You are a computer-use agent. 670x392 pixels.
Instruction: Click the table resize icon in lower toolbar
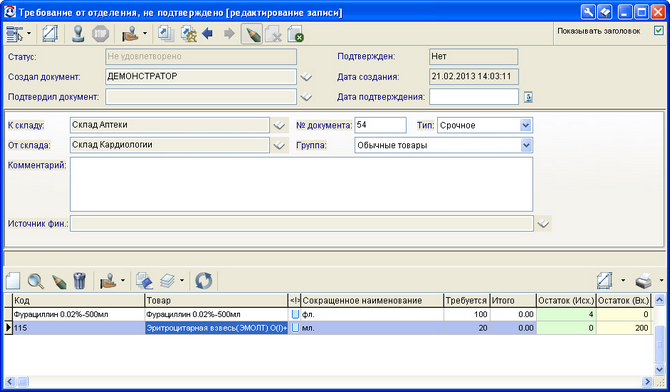click(x=605, y=281)
